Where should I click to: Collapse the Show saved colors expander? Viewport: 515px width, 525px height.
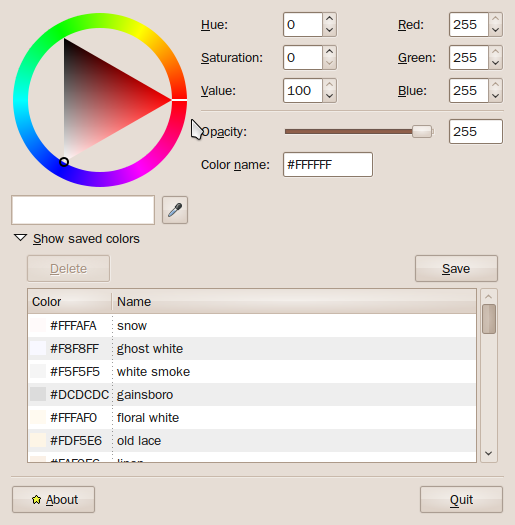coord(20,238)
